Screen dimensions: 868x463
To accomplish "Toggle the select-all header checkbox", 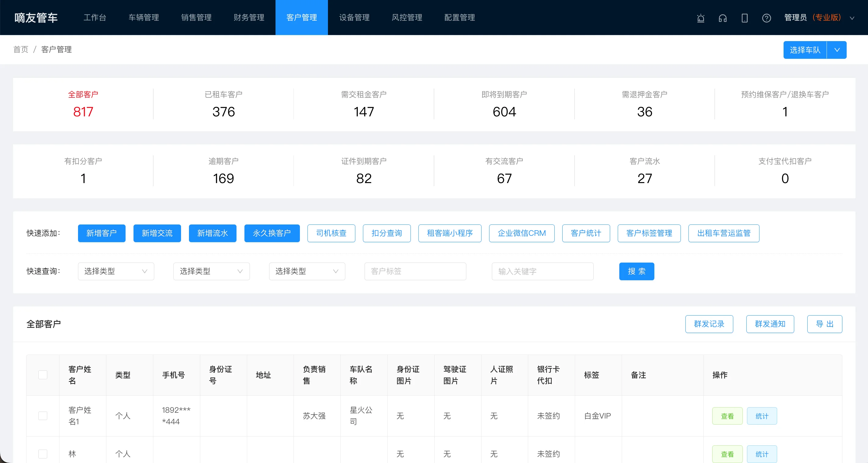I will click(43, 374).
